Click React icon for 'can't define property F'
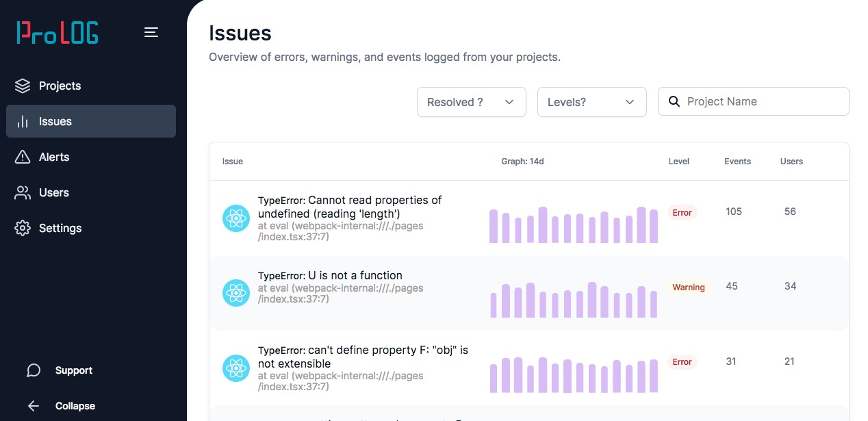 tap(236, 368)
